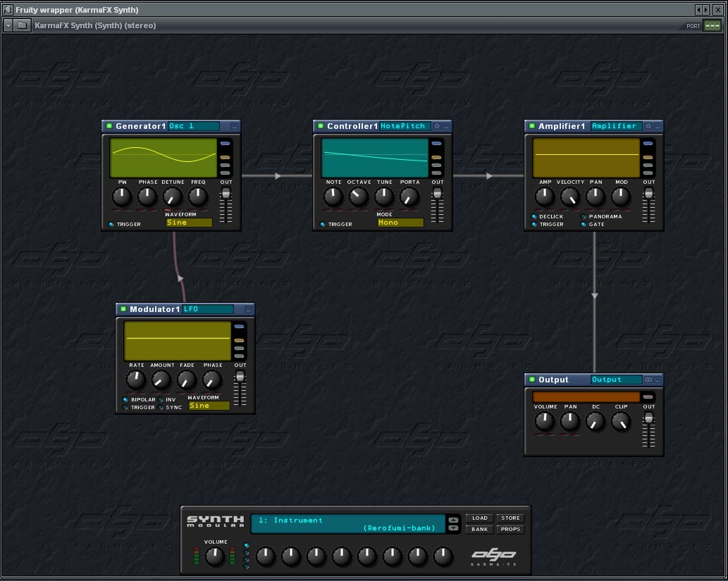Click the STORE button

(x=510, y=518)
